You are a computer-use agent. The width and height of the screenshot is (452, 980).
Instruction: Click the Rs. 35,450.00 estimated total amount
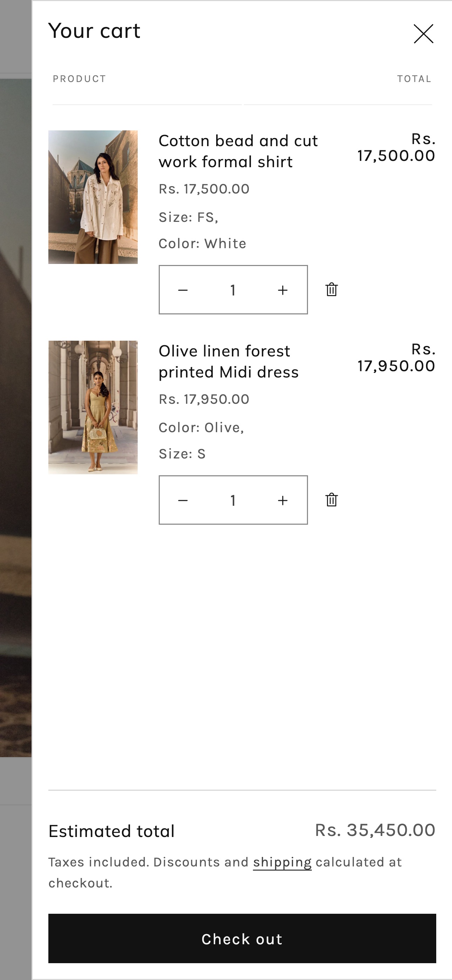point(375,830)
